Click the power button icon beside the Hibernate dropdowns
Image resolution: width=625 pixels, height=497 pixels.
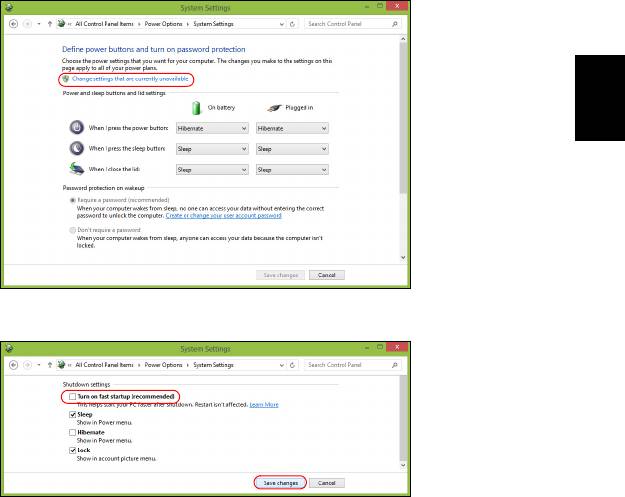[77, 128]
